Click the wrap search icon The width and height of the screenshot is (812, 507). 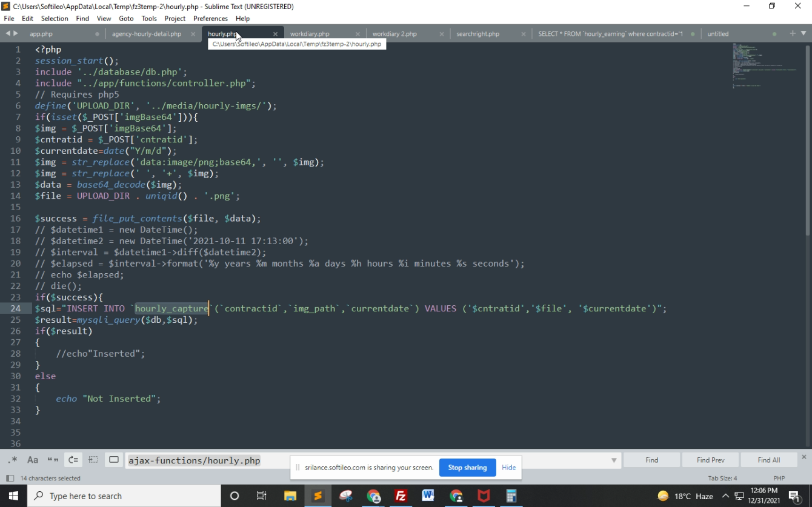(x=73, y=460)
